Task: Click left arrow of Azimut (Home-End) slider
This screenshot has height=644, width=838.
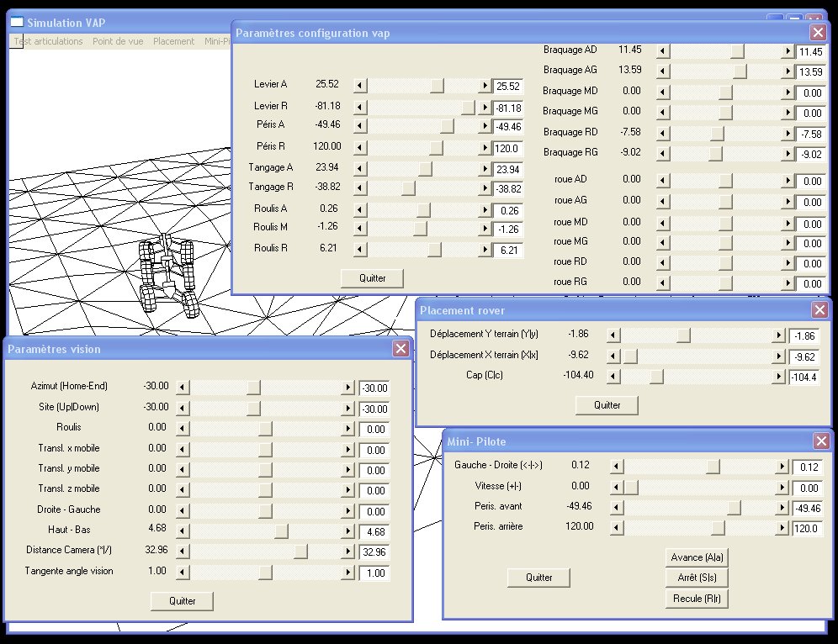Action: coord(183,388)
